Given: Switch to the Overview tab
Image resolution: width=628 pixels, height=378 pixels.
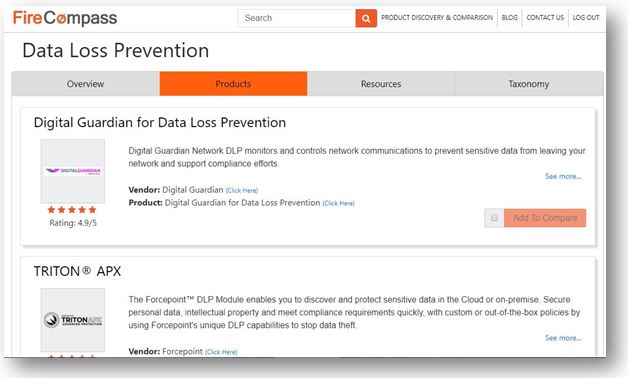Looking at the screenshot, I should coord(85,84).
